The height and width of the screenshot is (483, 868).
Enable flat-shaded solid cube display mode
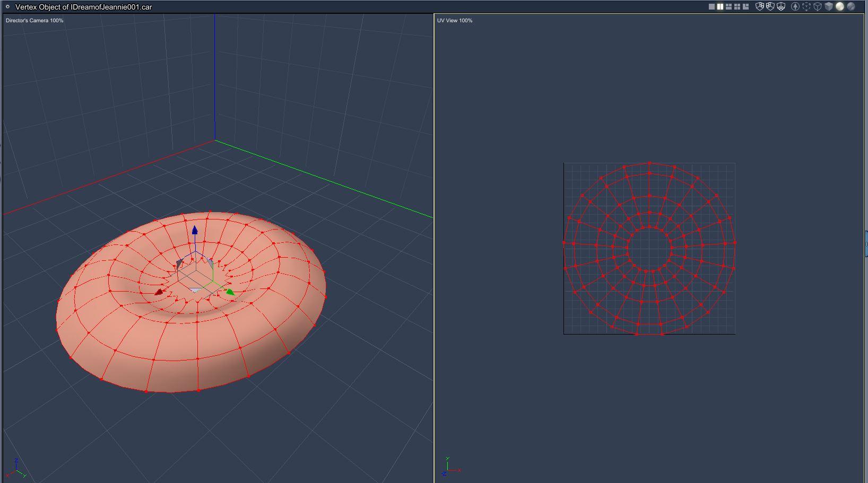[829, 7]
